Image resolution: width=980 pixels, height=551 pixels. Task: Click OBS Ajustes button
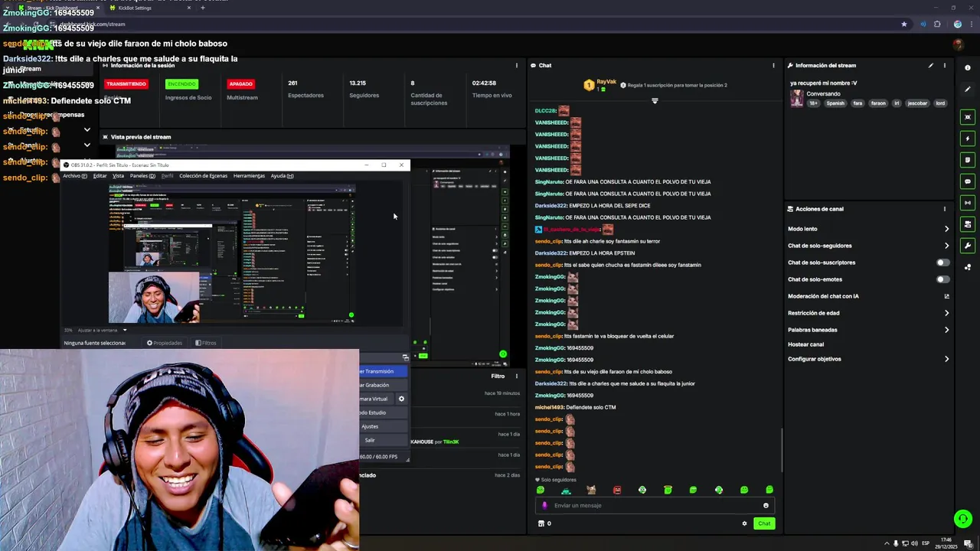pyautogui.click(x=370, y=426)
